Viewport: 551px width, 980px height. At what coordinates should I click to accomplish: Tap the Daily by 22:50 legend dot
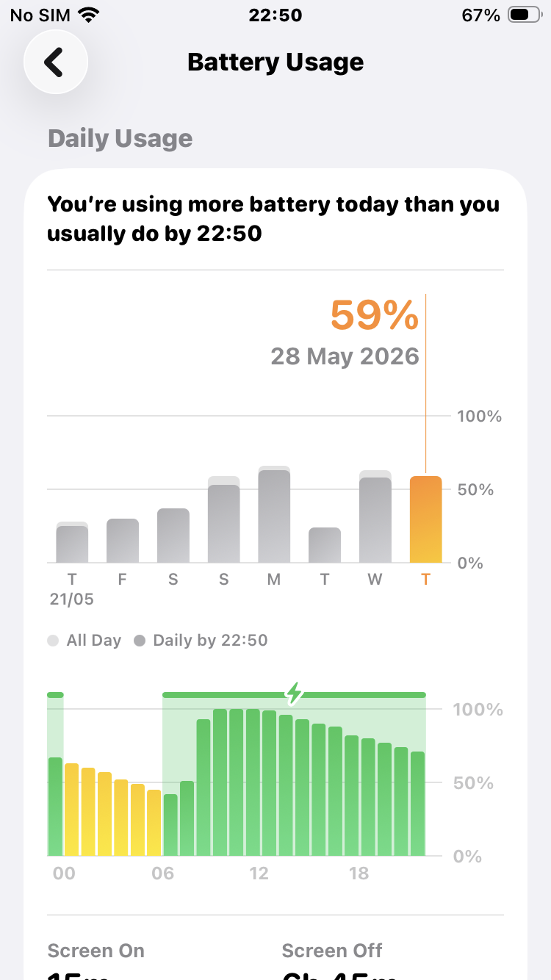[140, 641]
